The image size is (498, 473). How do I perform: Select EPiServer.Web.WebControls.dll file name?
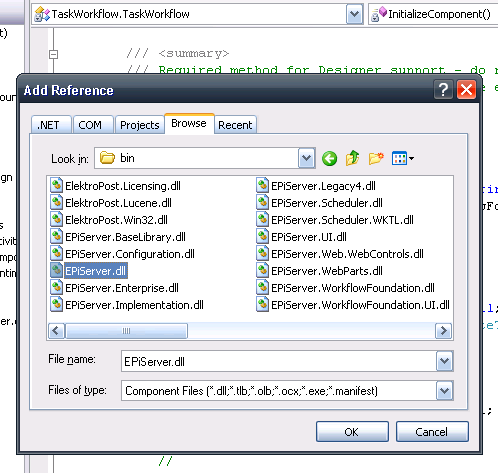(x=347, y=254)
